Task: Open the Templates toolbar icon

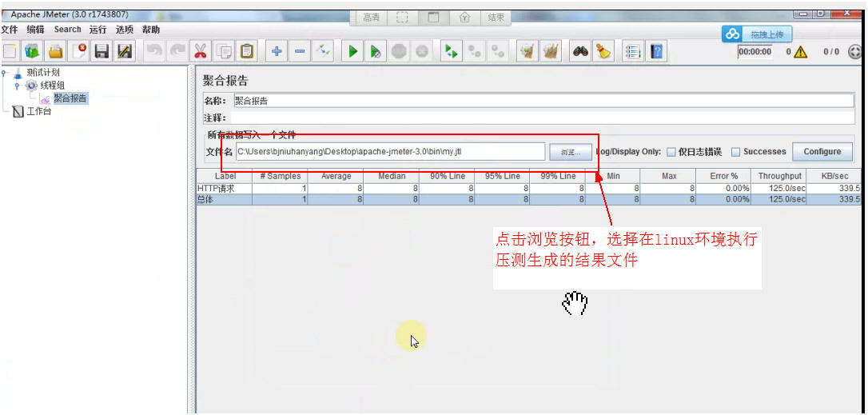Action: 32,52
